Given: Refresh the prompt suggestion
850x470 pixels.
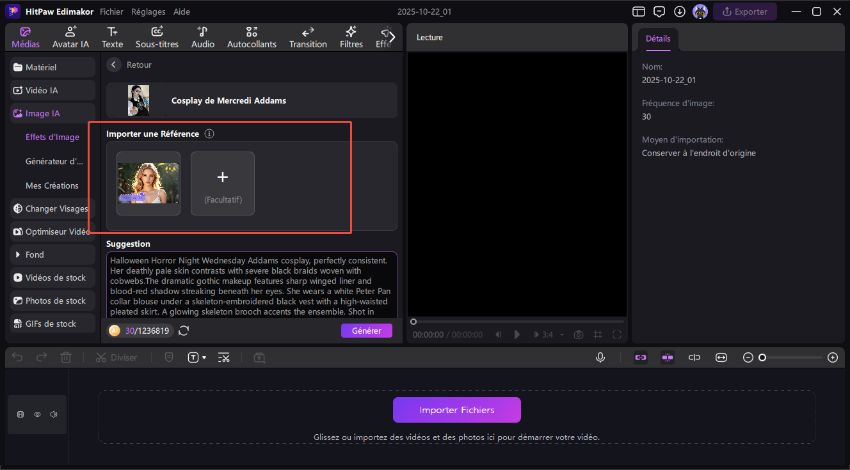Looking at the screenshot, I should tap(184, 331).
